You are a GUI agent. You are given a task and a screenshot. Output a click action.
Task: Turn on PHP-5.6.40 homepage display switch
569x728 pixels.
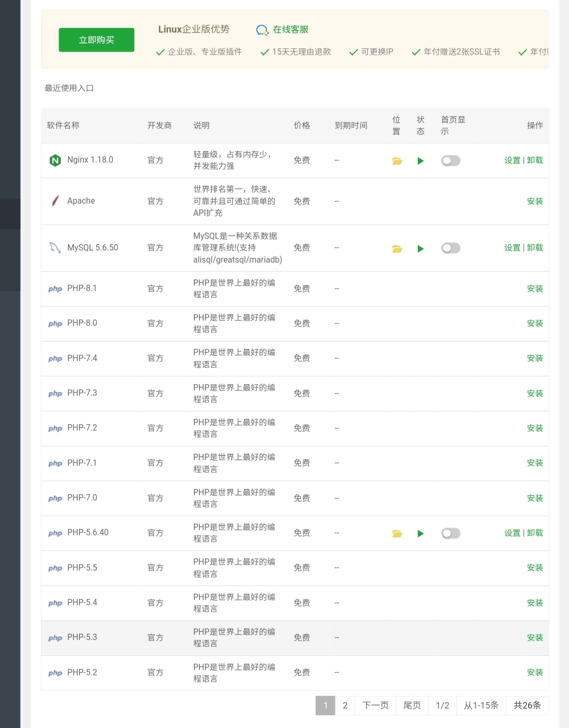pos(450,533)
